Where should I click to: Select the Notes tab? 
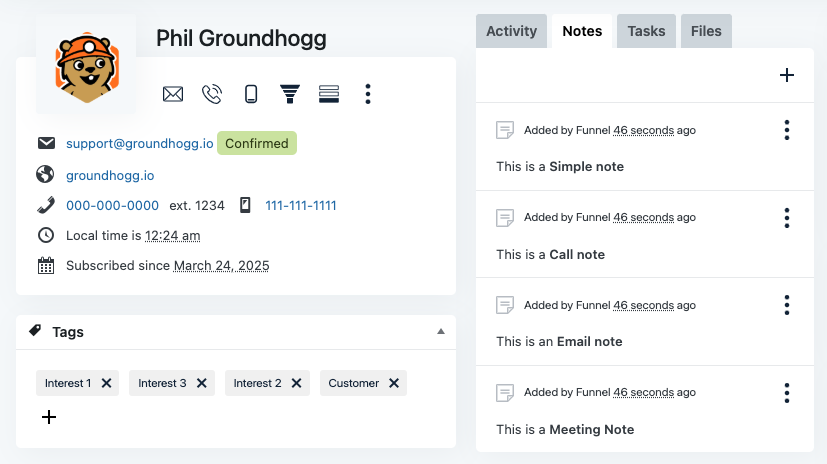pos(582,31)
